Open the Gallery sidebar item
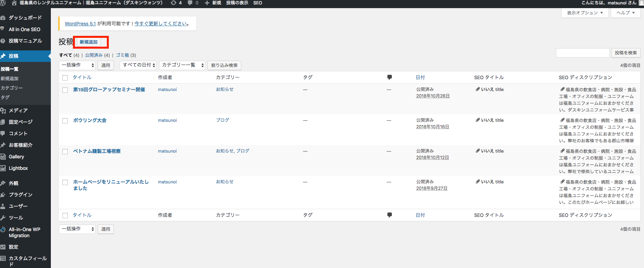 pos(16,157)
